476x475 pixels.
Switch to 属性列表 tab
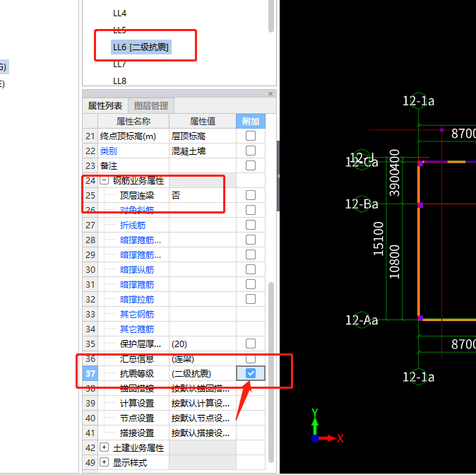[x=105, y=106]
